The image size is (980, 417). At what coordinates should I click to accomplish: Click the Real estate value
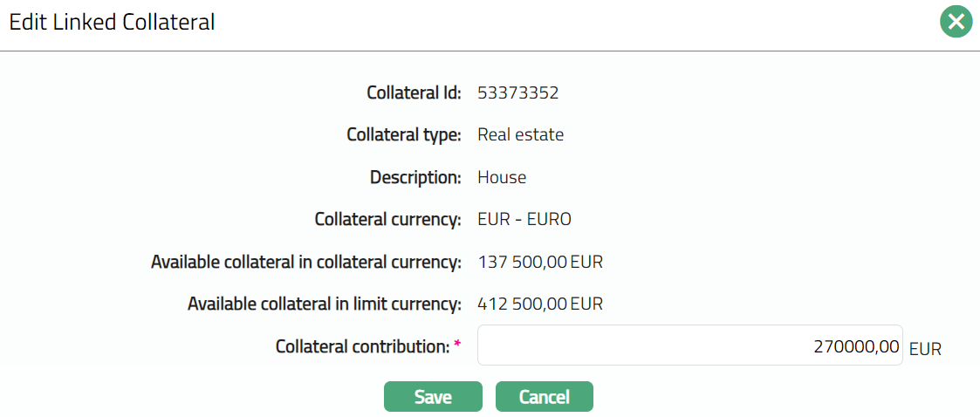(520, 135)
